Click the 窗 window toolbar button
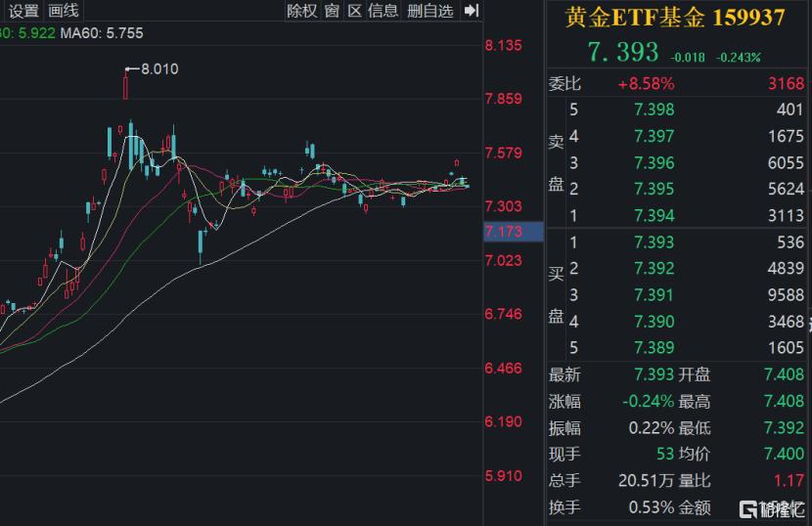Viewport: 812px width, 526px height. point(332,11)
